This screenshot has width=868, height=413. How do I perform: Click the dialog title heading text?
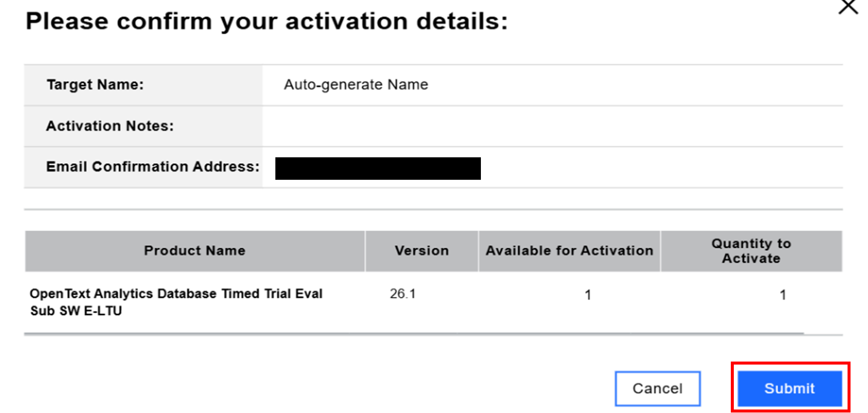tap(266, 21)
